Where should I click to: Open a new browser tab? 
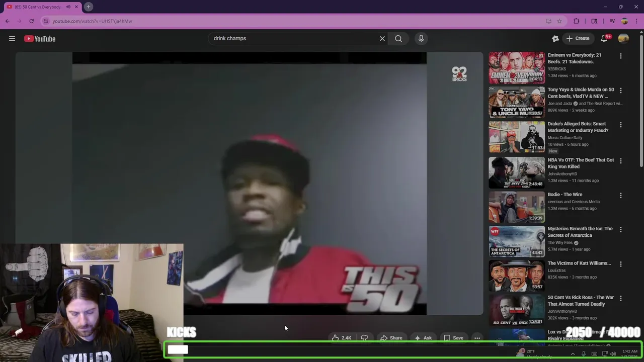click(x=88, y=7)
